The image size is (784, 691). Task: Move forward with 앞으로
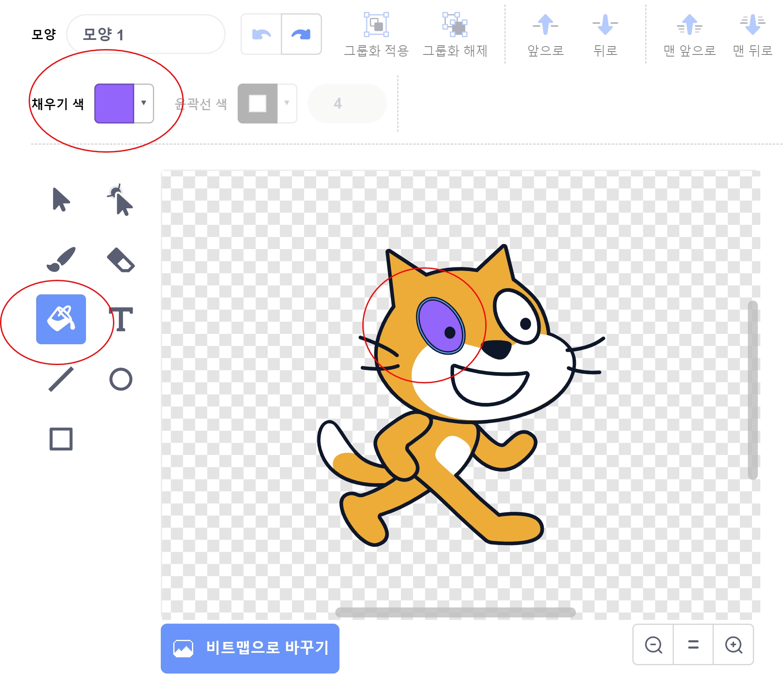546,35
